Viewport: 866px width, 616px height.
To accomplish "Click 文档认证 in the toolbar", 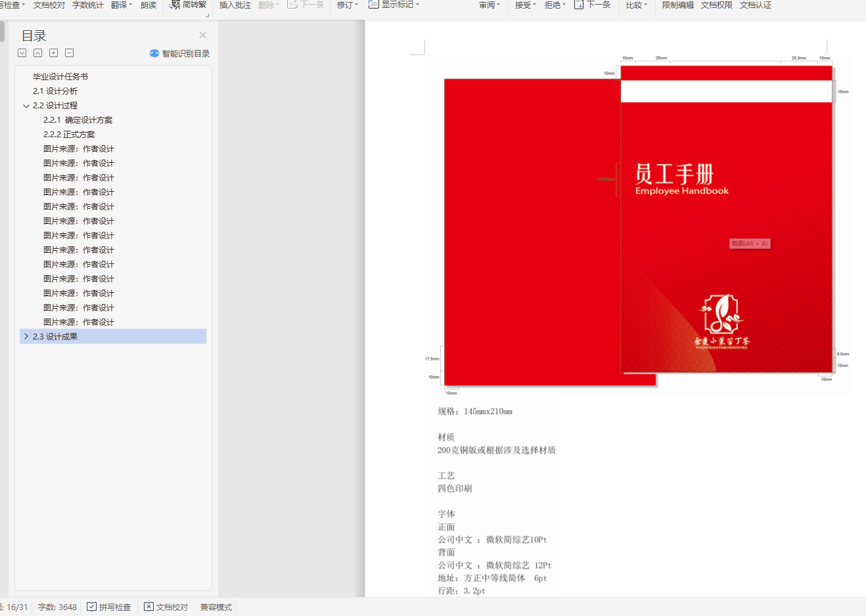I will 756,5.
